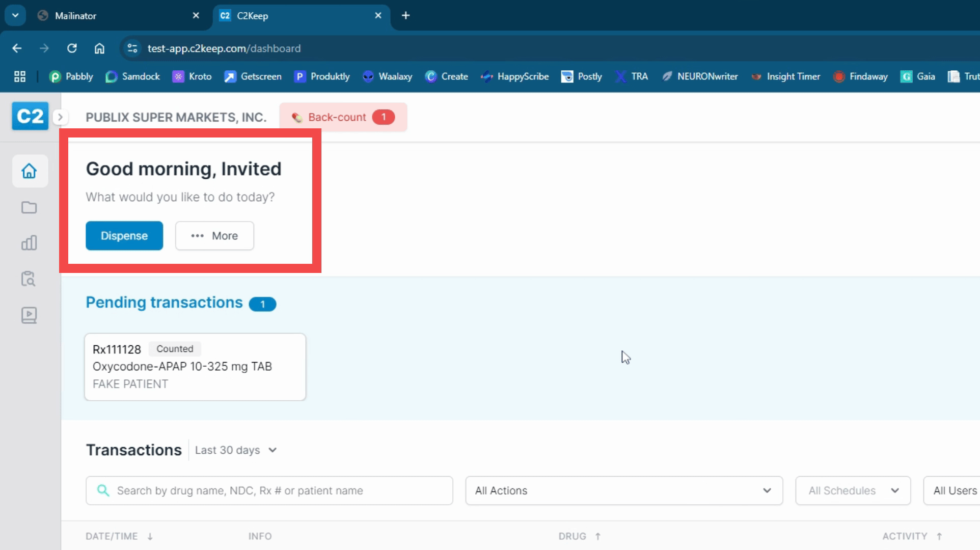The width and height of the screenshot is (980, 550).
Task: Open the NEURONwriter bookmark
Action: click(x=699, y=76)
